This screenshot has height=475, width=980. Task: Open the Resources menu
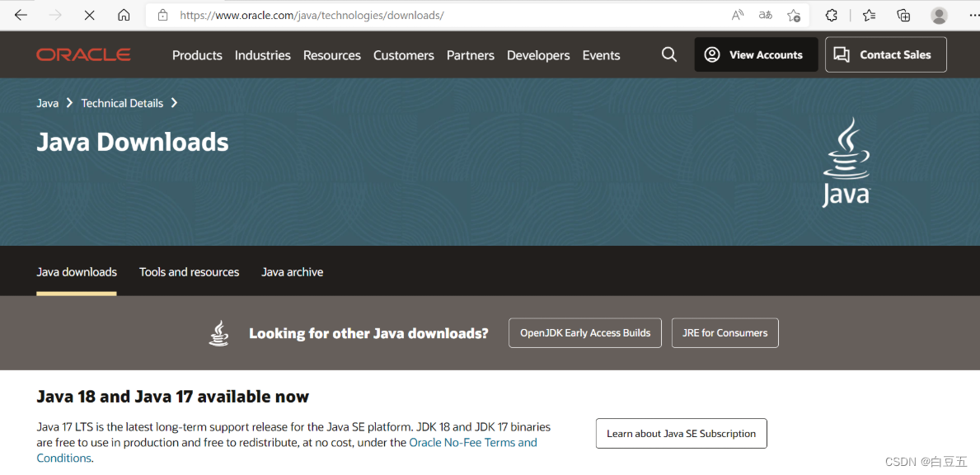pyautogui.click(x=332, y=55)
